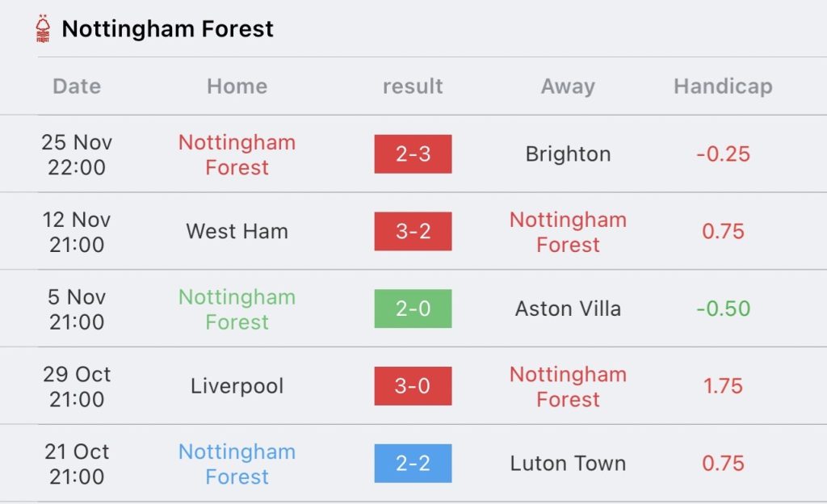Open West Ham team page
This screenshot has height=504, width=827.
237,232
